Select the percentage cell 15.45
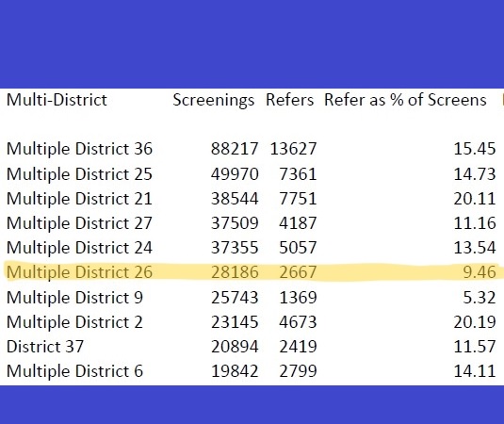 coord(475,149)
